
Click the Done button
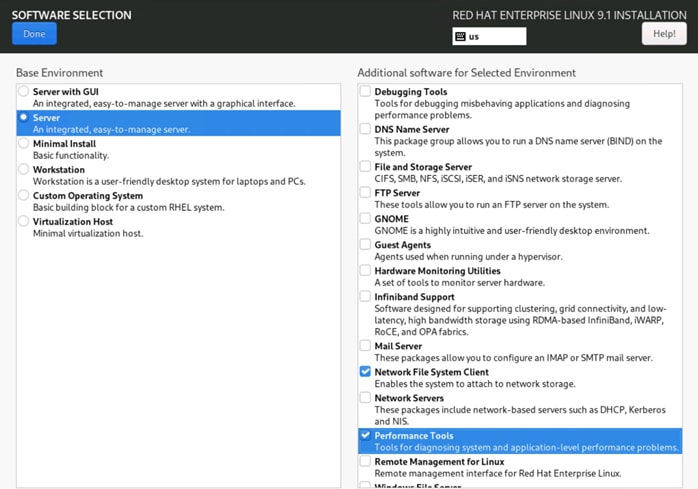(34, 34)
